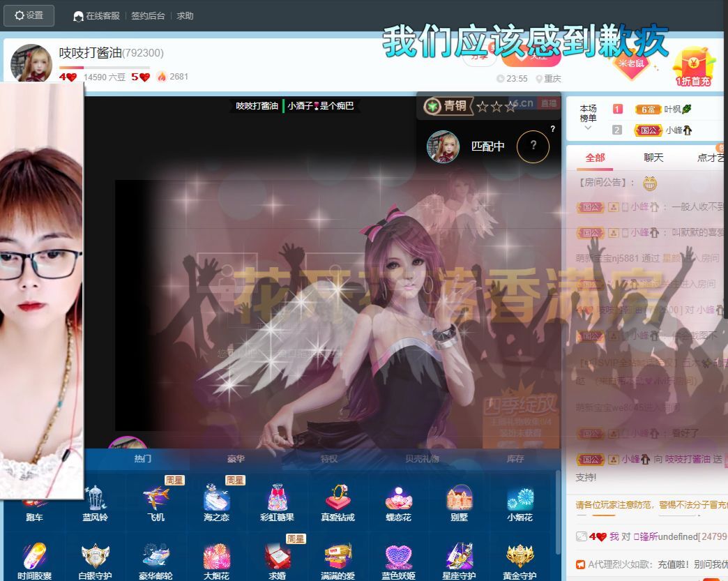Switch to the 热门 gift tab

[142, 458]
